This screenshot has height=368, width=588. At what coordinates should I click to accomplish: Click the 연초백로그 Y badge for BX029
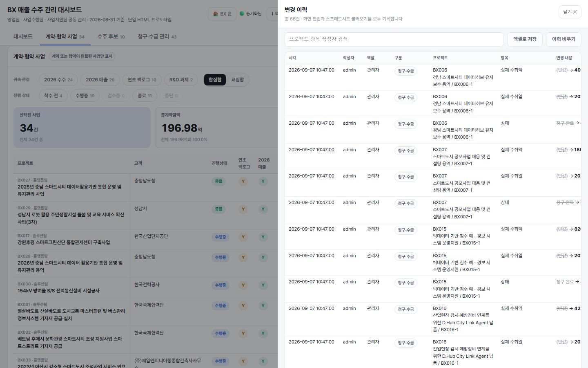243,209
